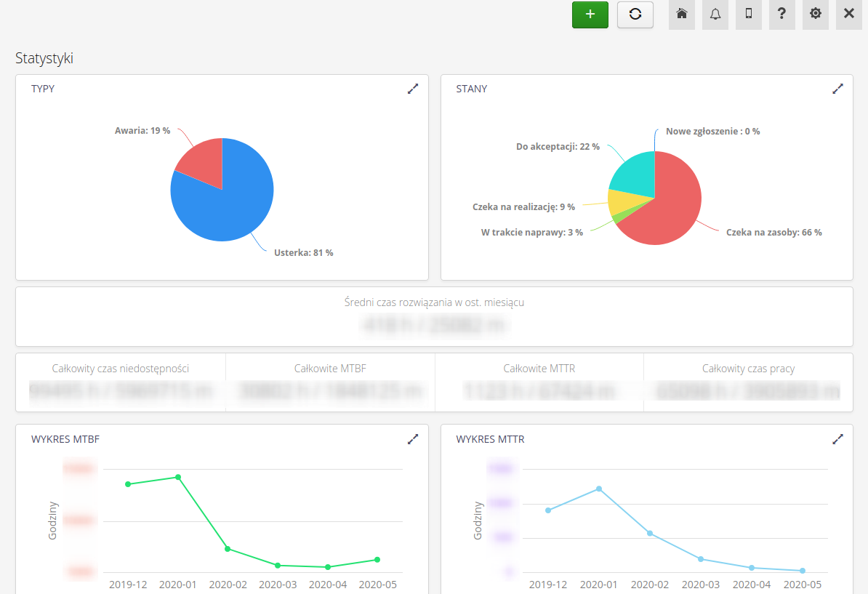
Task: Click the 2020-01 MTBF data point
Action: point(178,477)
